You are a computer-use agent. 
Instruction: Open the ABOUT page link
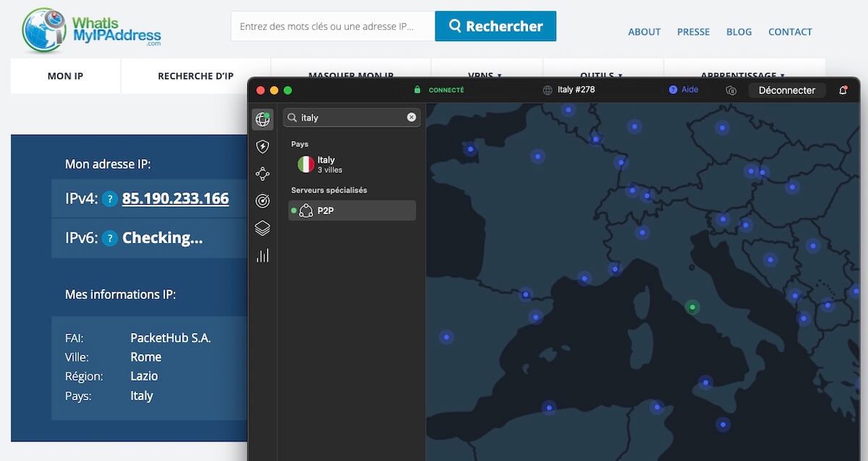[x=644, y=32]
